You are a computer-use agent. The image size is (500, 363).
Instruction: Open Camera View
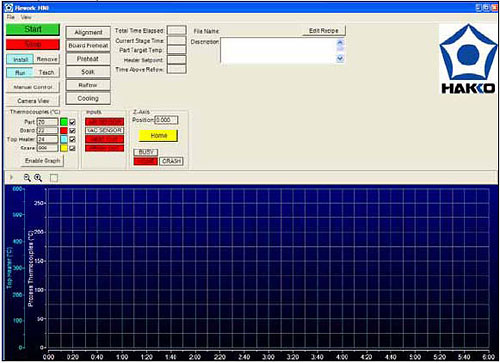(x=33, y=101)
